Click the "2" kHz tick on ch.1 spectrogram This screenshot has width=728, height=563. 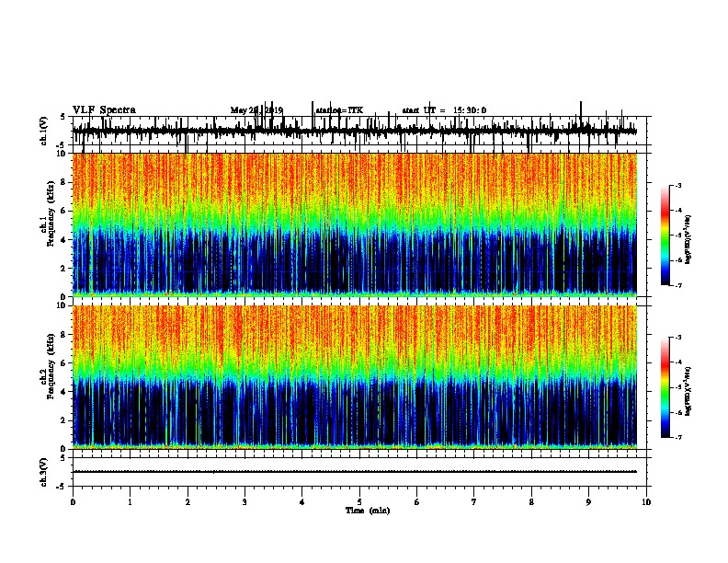(64, 268)
